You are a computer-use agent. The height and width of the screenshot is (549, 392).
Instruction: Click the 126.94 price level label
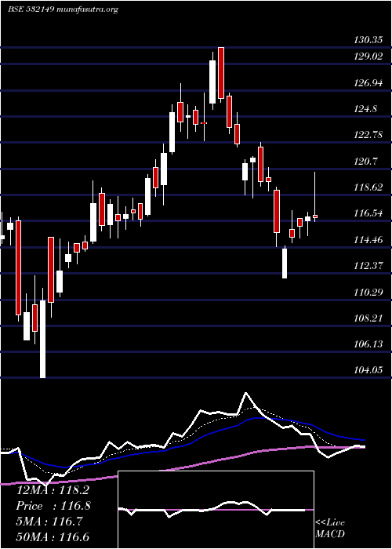368,83
